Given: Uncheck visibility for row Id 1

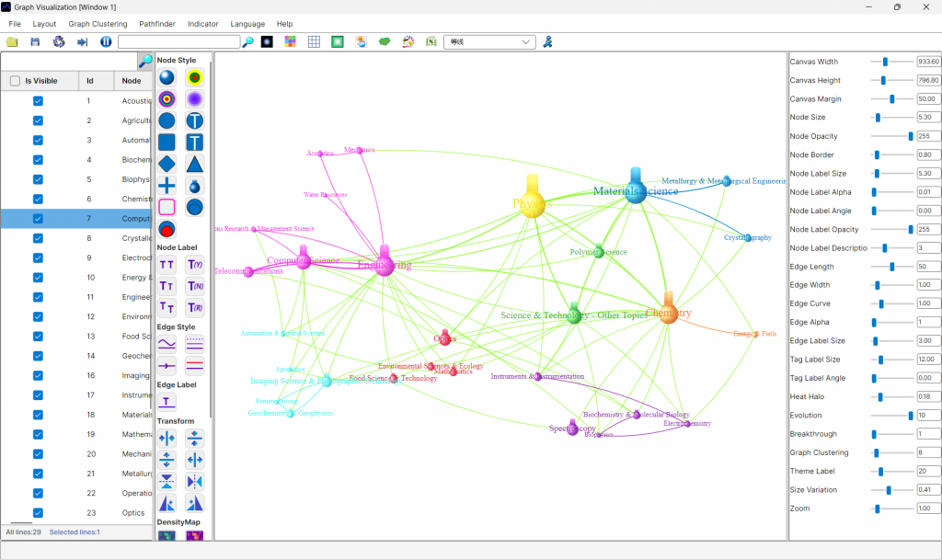Looking at the screenshot, I should 38,101.
